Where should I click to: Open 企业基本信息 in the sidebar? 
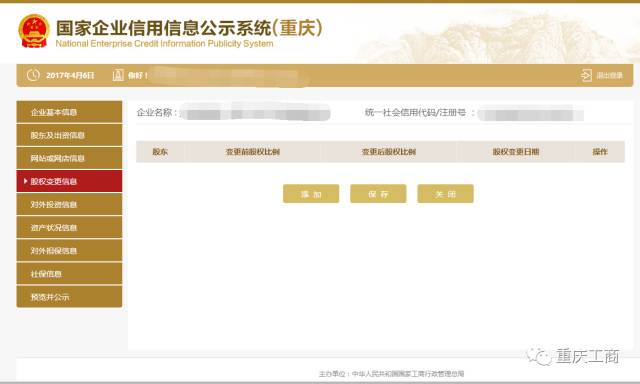(69, 112)
